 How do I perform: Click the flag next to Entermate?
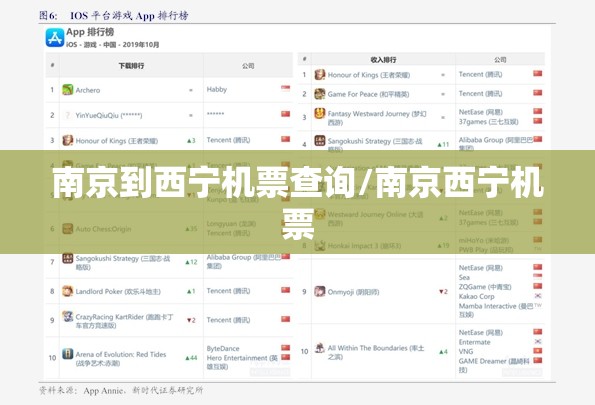point(538,342)
